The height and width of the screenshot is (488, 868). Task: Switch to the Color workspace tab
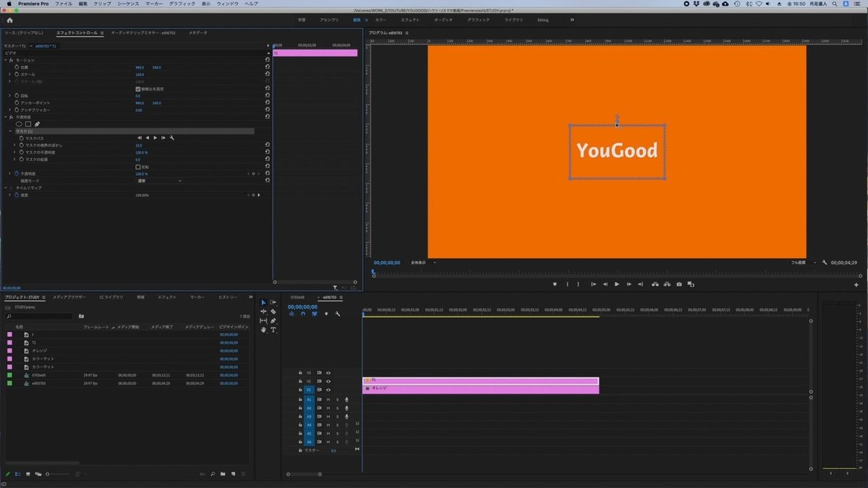click(x=380, y=20)
